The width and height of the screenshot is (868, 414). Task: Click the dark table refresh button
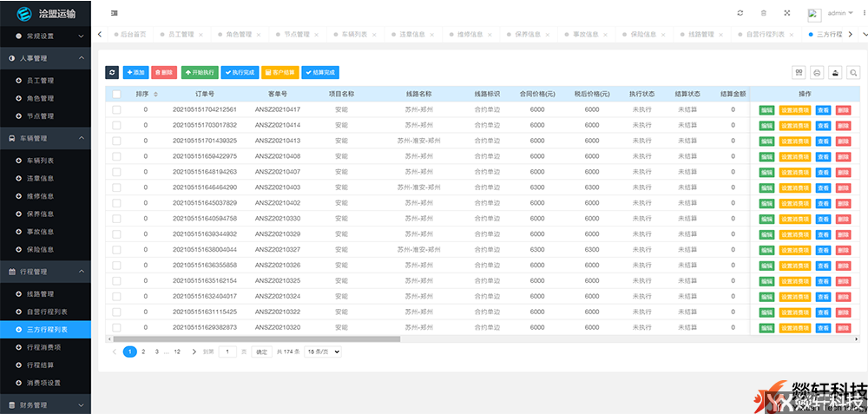(112, 73)
